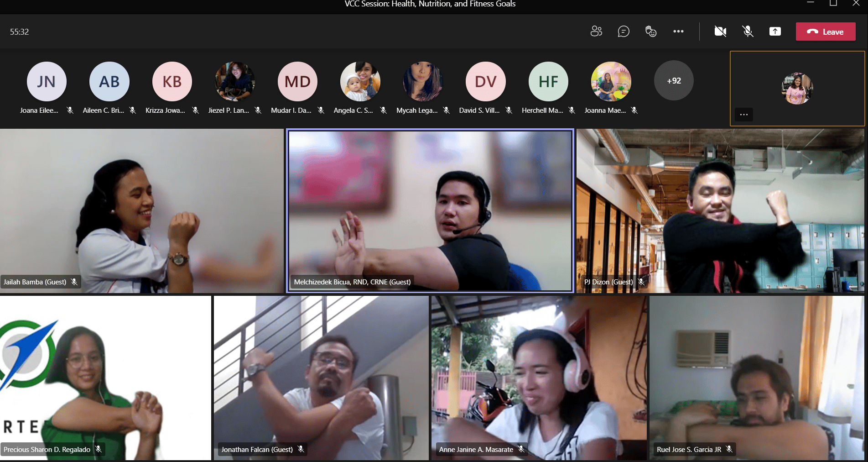This screenshot has height=462, width=868.
Task: Click Jailah Bamba (Guest) name label
Action: point(35,282)
